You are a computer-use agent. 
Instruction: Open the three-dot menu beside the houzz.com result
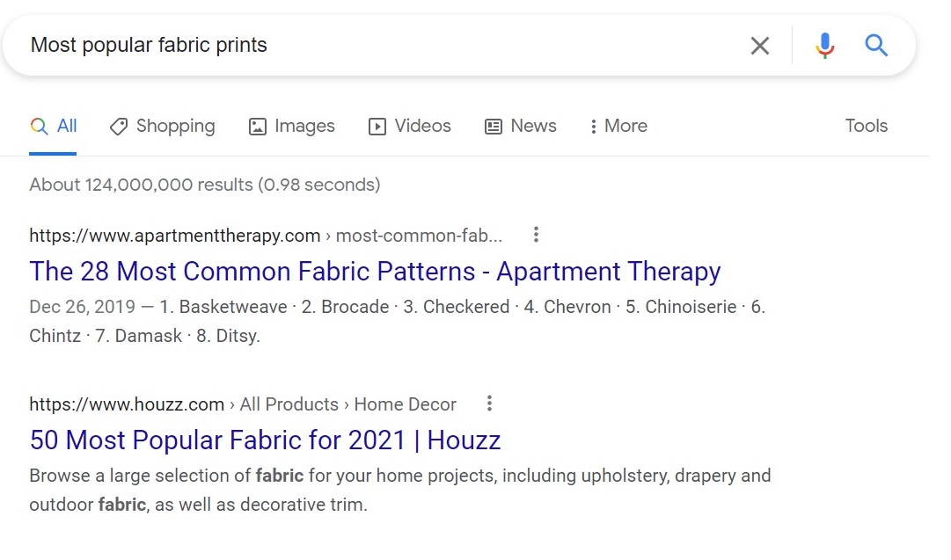(x=489, y=404)
